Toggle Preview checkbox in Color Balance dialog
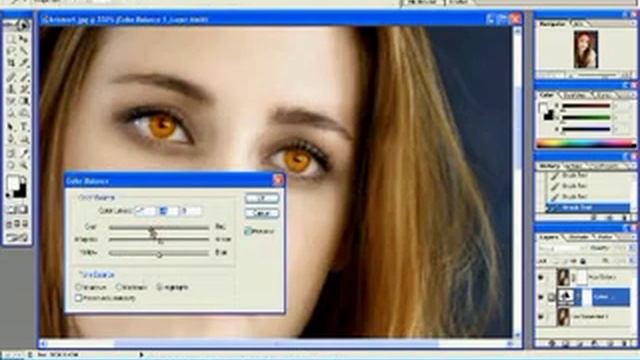The width and height of the screenshot is (640, 360). tap(247, 231)
